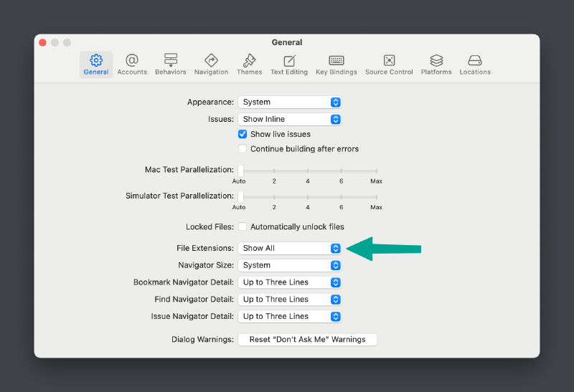Open the Platforms preferences pane

pos(436,64)
